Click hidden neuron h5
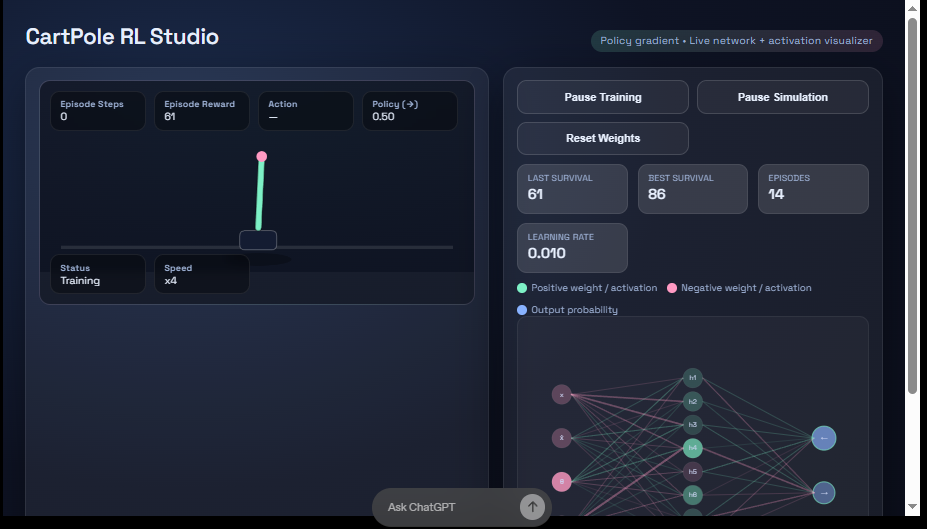Image resolution: width=927 pixels, height=529 pixels. (x=693, y=471)
